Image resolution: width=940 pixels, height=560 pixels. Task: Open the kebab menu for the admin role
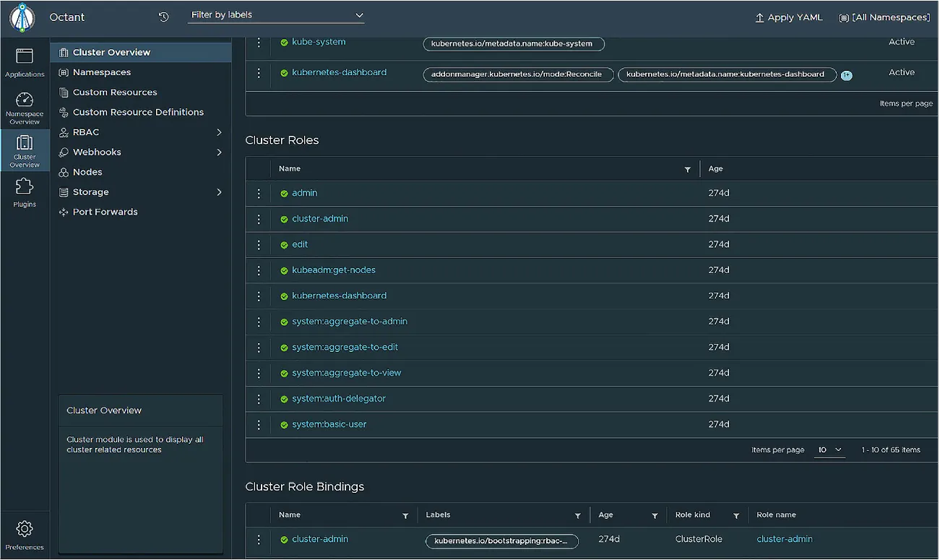point(258,193)
